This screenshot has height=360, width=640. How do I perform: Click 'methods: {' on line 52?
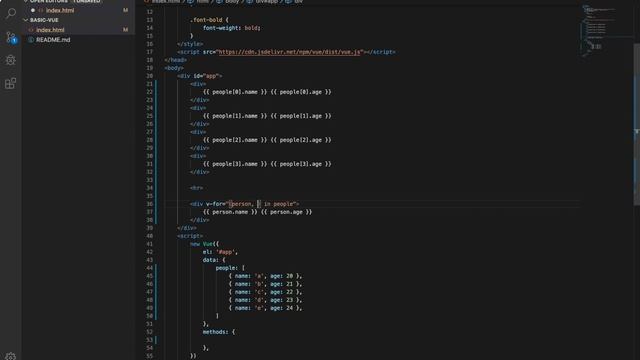[x=219, y=332]
